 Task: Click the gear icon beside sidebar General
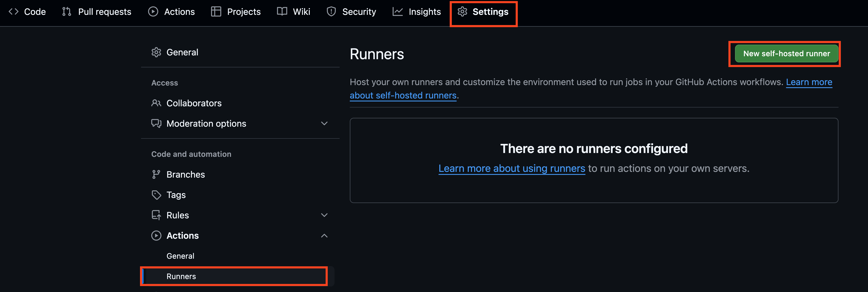pyautogui.click(x=156, y=52)
